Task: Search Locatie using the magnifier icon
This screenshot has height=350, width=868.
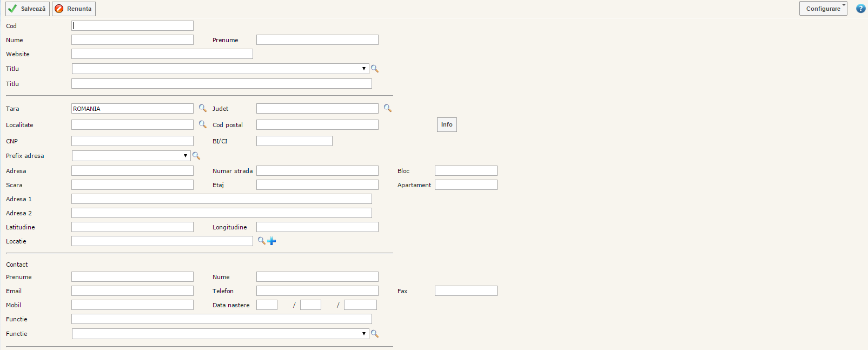Action: pos(261,241)
